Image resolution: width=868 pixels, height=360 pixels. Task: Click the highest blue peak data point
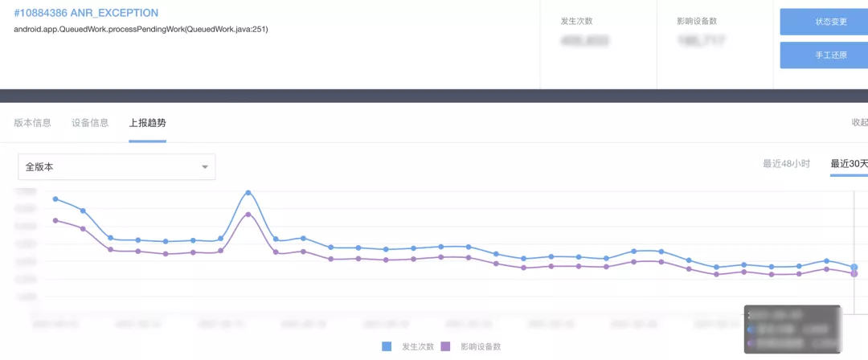click(x=248, y=193)
